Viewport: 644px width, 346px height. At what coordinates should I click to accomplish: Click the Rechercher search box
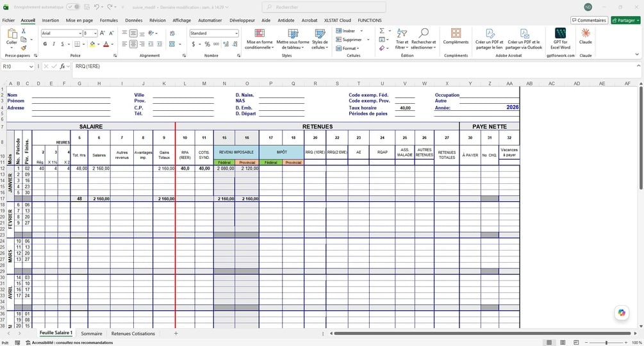pyautogui.click(x=324, y=7)
